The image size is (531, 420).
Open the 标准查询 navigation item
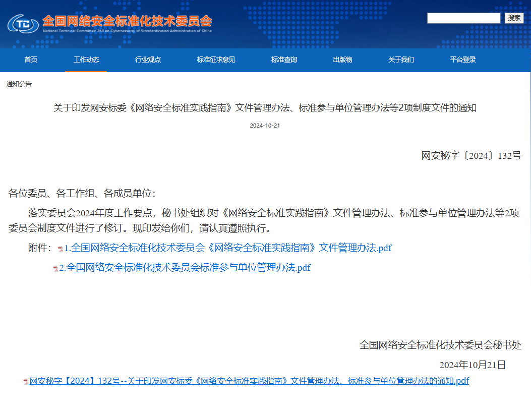click(283, 60)
